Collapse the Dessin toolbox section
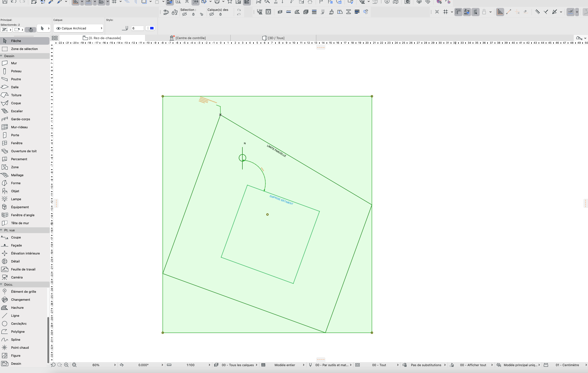This screenshot has width=588, height=373. pos(2,56)
